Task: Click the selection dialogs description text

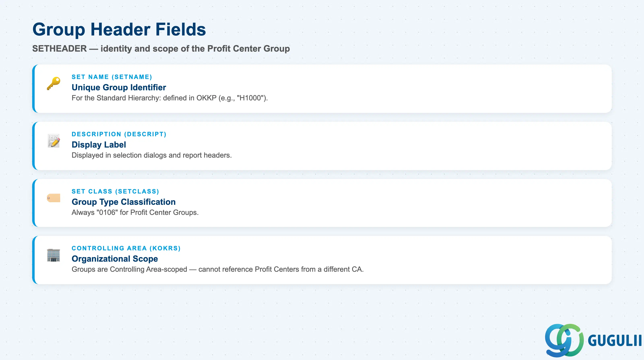Action: pyautogui.click(x=152, y=155)
